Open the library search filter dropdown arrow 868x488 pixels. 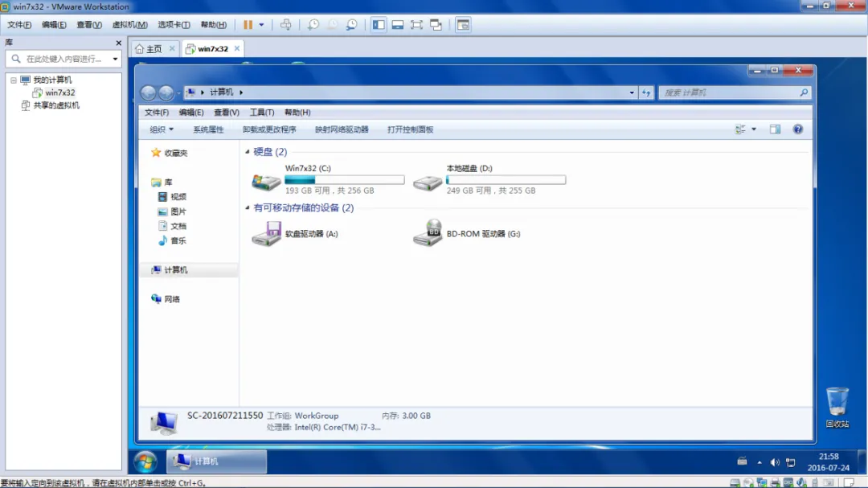click(115, 59)
